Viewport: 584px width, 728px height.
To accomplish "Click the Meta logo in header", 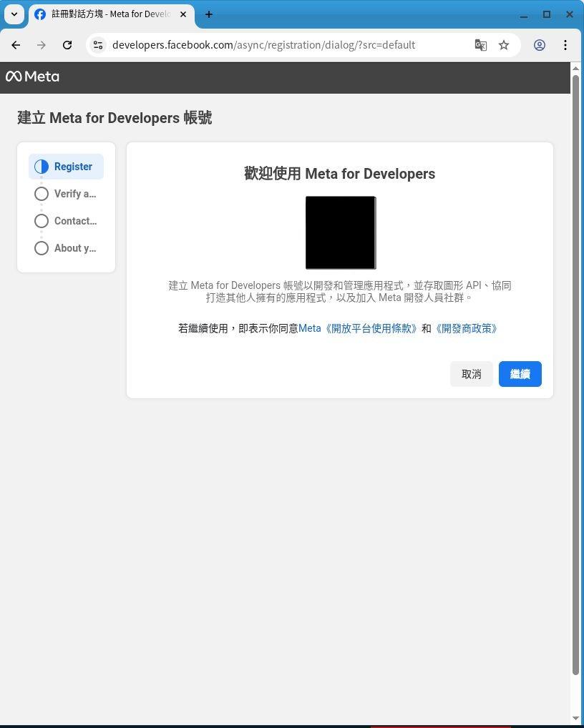I will point(32,77).
